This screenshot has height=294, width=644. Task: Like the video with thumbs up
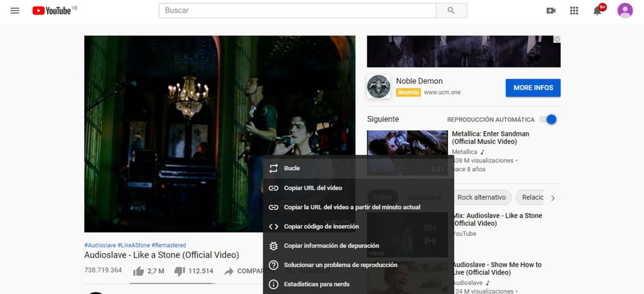[x=138, y=271]
